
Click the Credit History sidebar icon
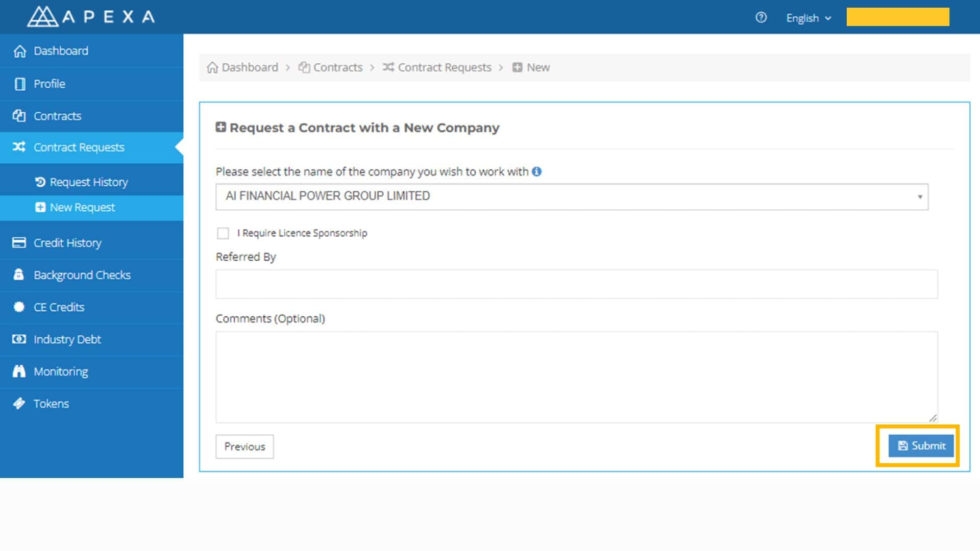(x=18, y=243)
